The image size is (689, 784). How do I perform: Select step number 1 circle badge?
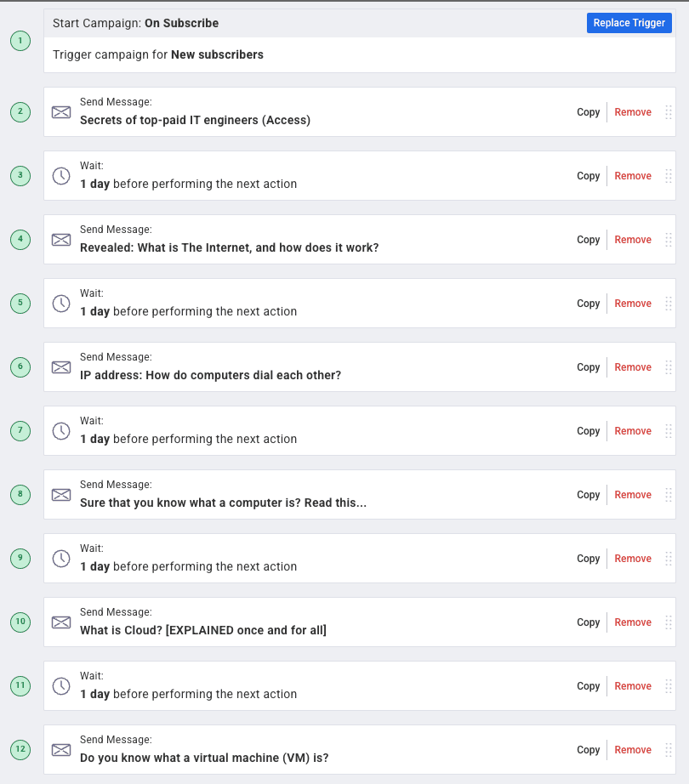point(20,41)
